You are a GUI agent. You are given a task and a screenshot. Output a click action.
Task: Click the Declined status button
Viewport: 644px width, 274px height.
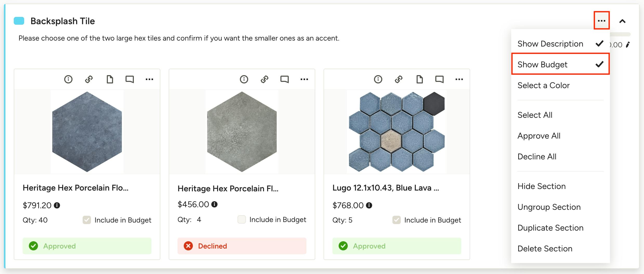242,246
